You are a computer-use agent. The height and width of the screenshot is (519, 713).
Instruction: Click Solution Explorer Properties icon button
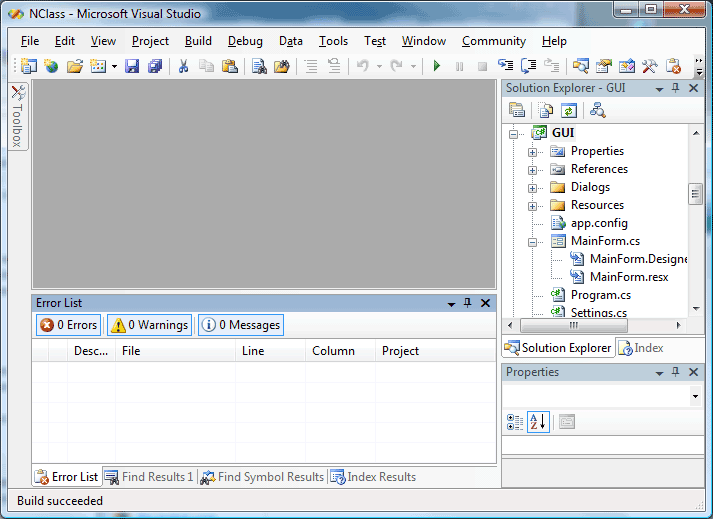tap(517, 110)
